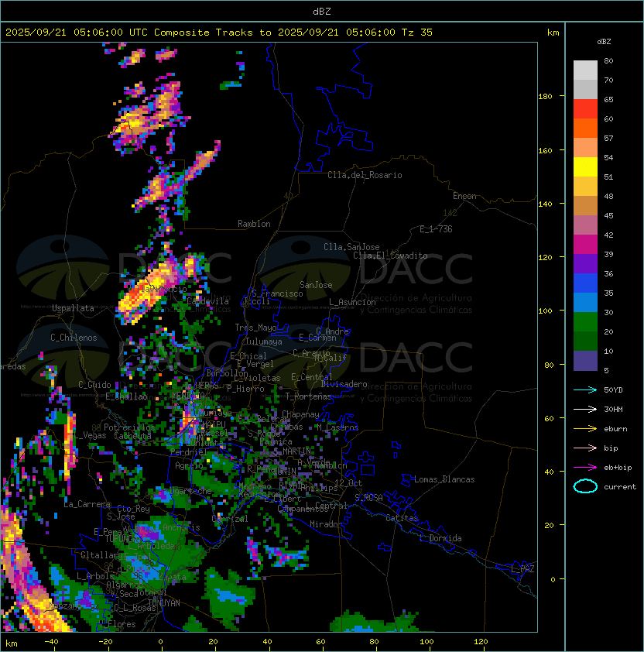
Task: Click the dBZ title at top
Action: tap(322, 11)
